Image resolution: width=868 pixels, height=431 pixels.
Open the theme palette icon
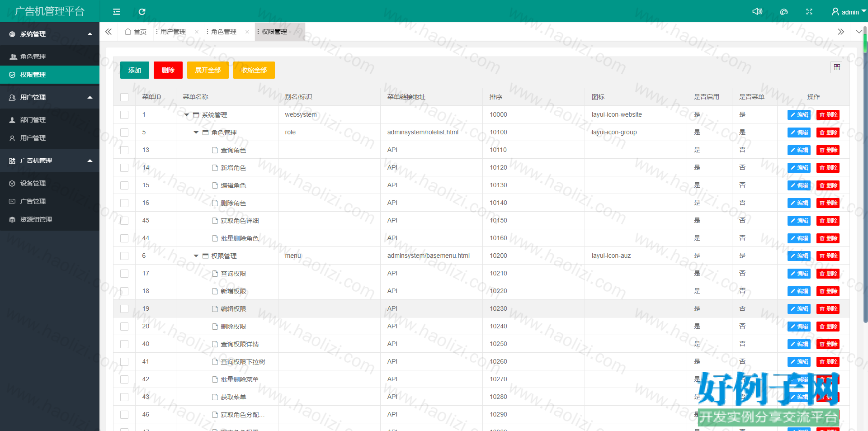(x=784, y=12)
